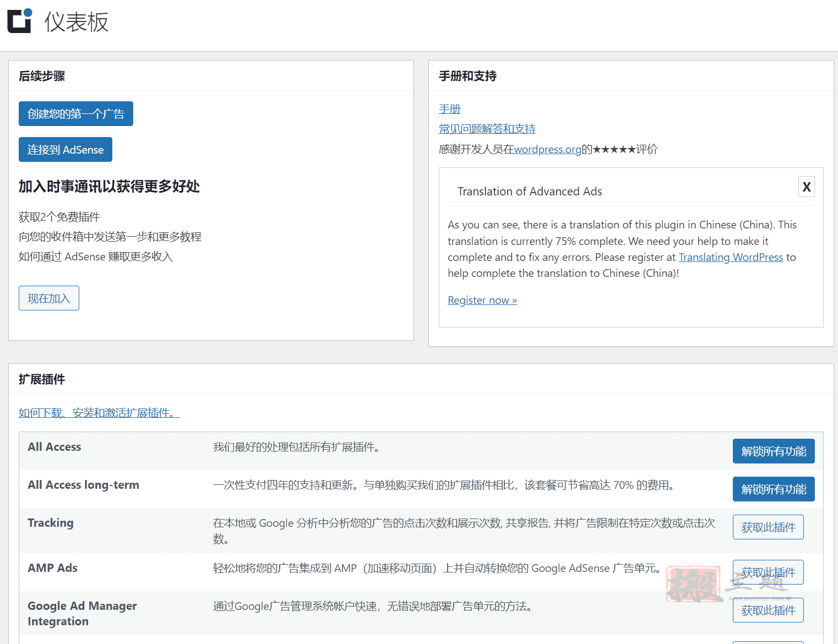Open 如何下载、安装和激活扩展插件 link
Viewport: 838px width, 644px height.
pyautogui.click(x=99, y=413)
